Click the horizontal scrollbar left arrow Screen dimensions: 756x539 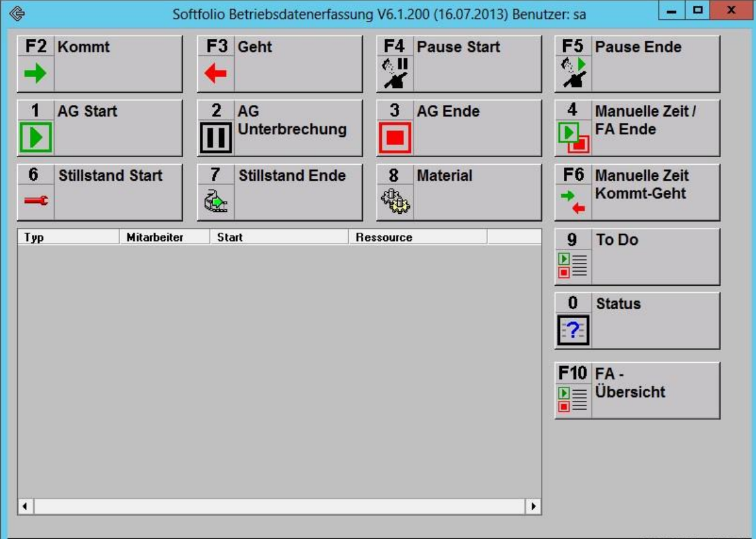point(25,507)
